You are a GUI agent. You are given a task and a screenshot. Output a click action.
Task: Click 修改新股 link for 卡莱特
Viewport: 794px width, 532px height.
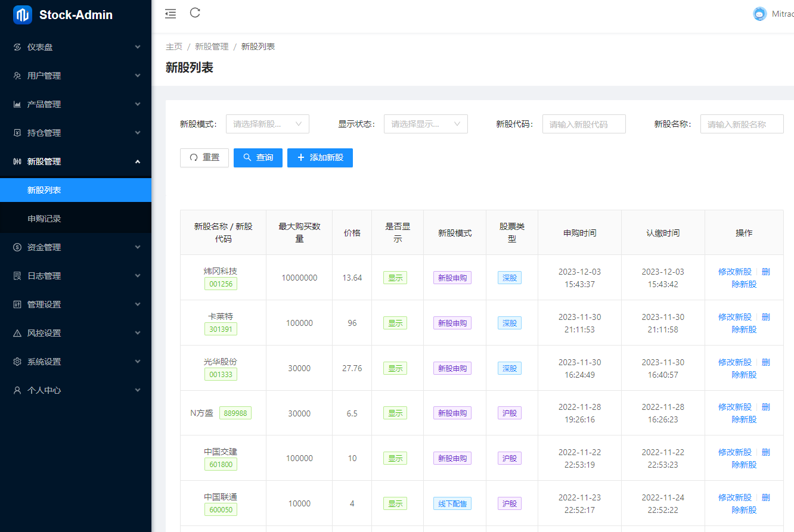click(x=734, y=317)
